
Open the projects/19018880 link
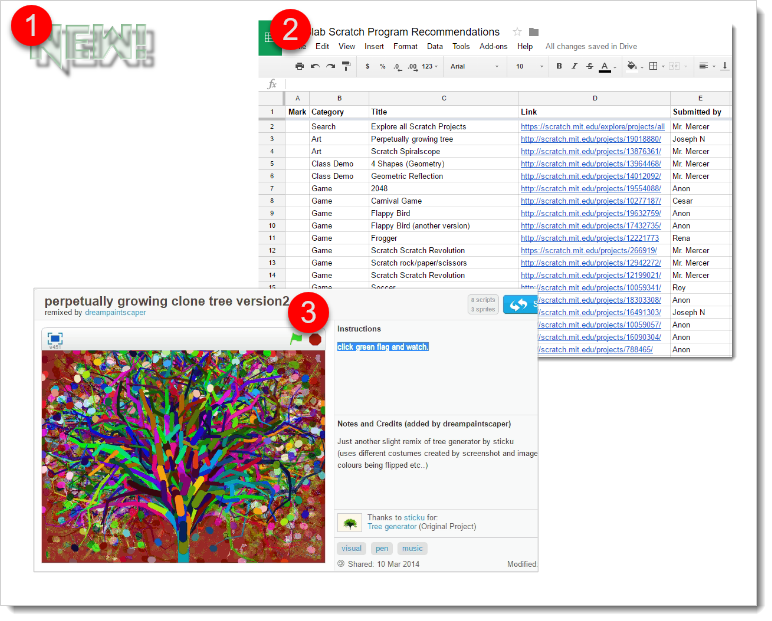[x=591, y=139]
